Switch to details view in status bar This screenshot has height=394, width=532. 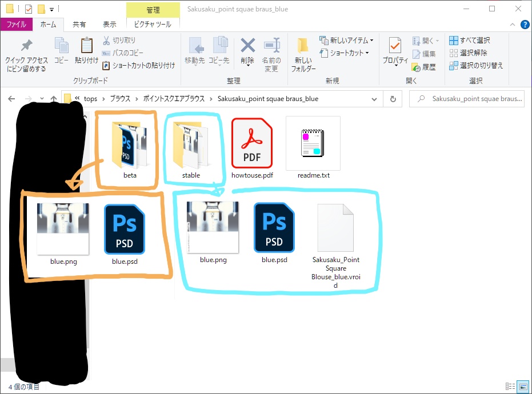point(510,386)
